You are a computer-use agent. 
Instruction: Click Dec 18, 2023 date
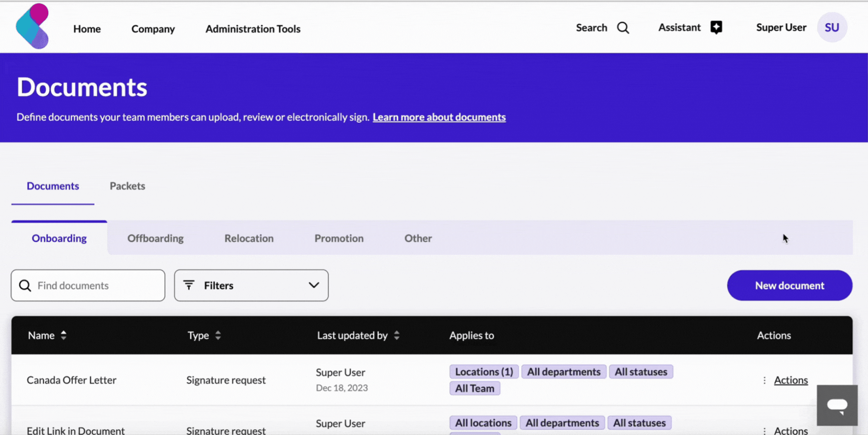point(342,388)
